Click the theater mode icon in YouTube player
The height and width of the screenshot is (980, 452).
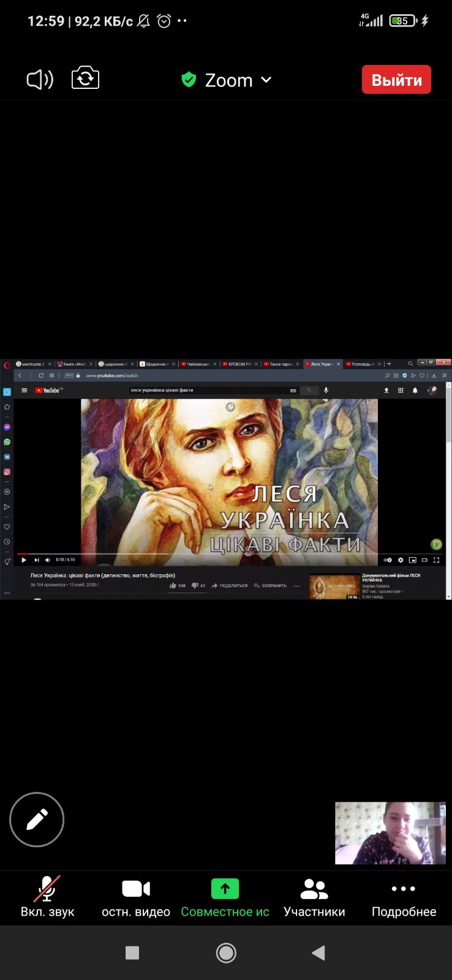pyautogui.click(x=424, y=560)
